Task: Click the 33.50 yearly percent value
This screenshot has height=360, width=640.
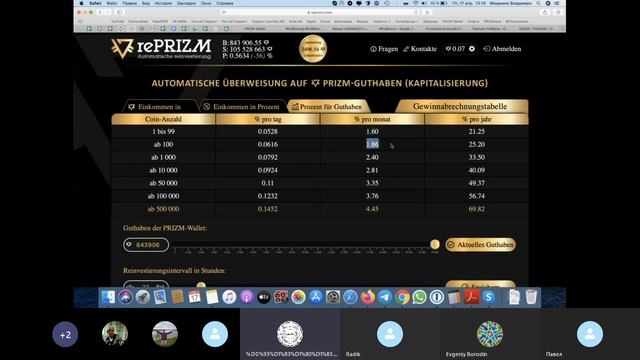Action: (477, 157)
